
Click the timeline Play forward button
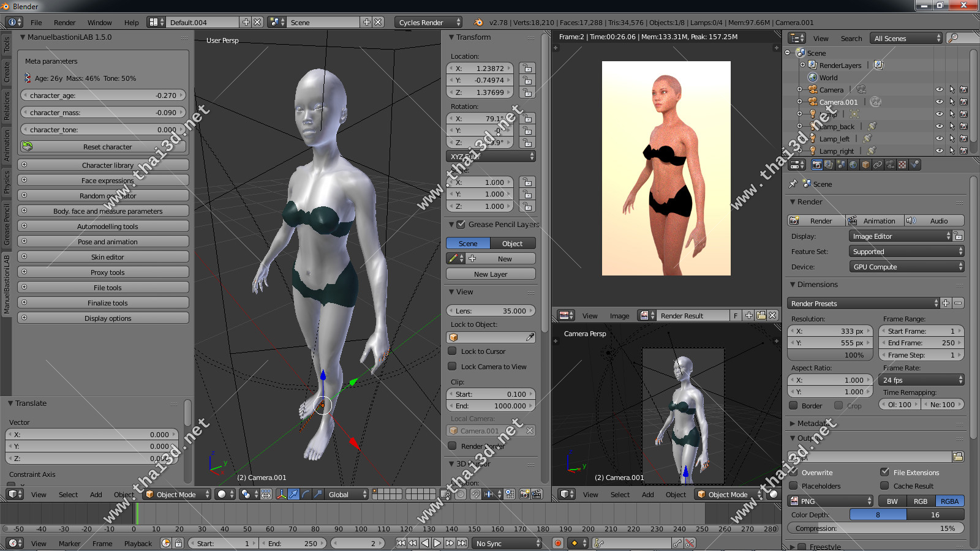437,543
